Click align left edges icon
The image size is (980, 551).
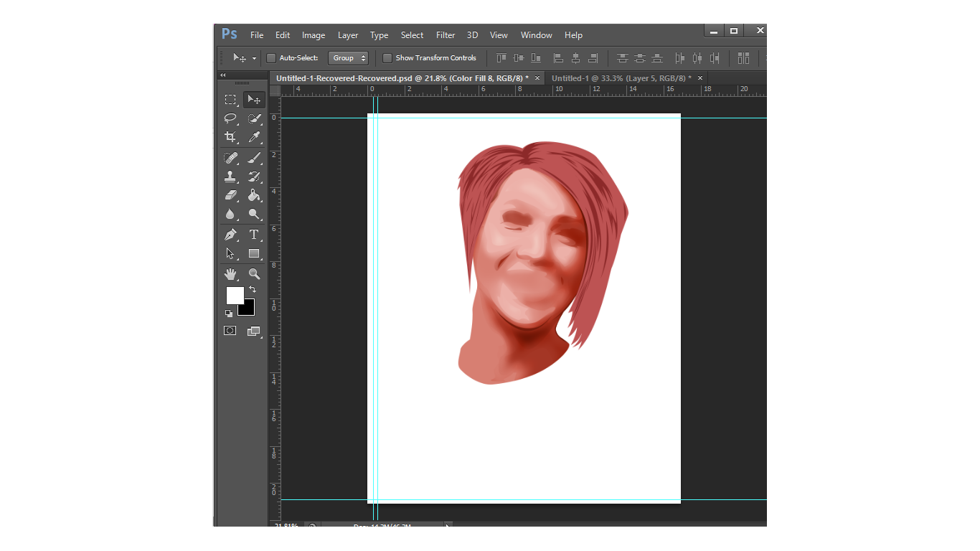pyautogui.click(x=558, y=58)
